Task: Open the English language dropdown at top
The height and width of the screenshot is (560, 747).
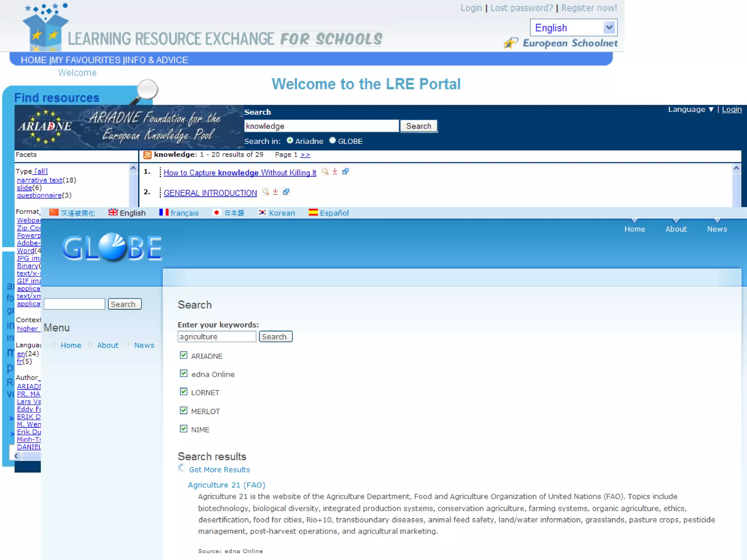Action: 609,28
